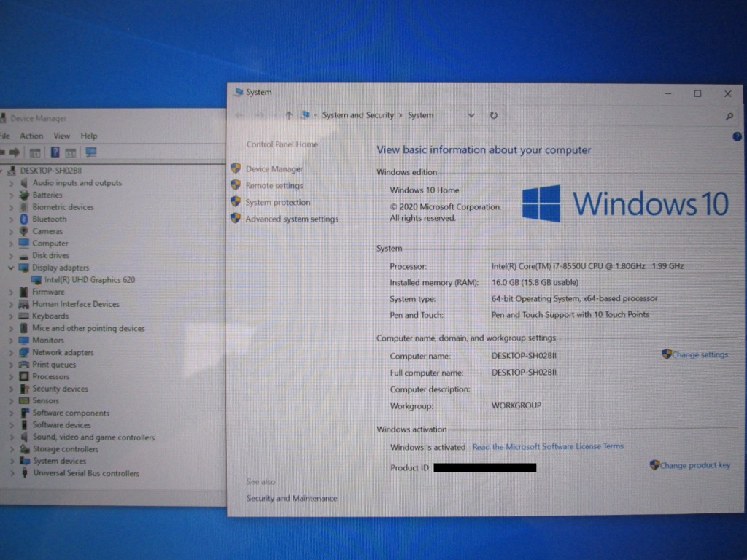The height and width of the screenshot is (560, 747).
Task: Click the show/hide console tree toolbar icon
Action: (x=35, y=153)
